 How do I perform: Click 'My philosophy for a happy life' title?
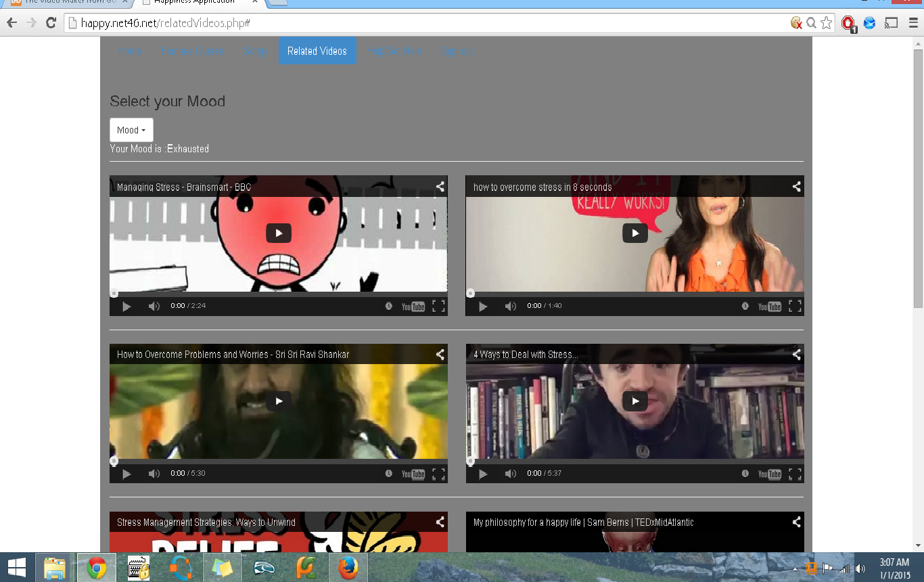[583, 522]
